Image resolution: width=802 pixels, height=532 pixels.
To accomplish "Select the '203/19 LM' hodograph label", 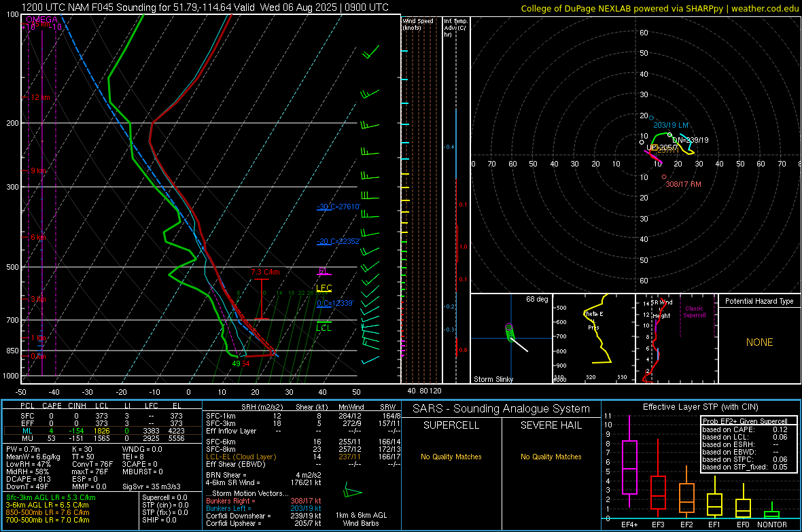I will 671,125.
